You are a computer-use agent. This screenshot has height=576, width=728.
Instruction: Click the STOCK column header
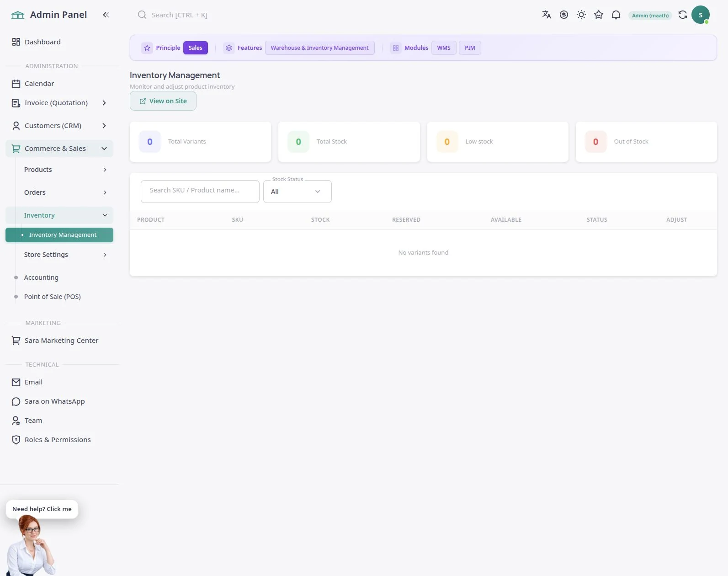[320, 220]
